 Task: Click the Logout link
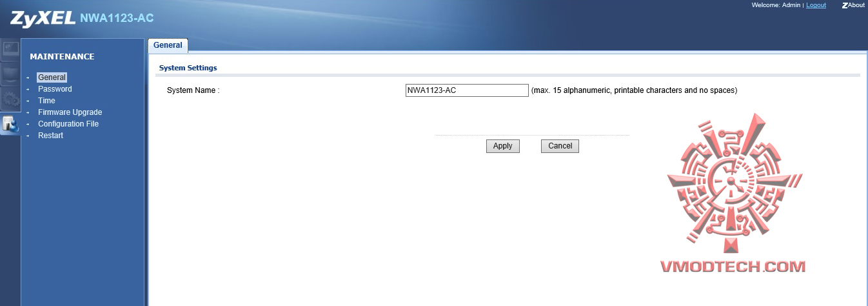point(816,5)
